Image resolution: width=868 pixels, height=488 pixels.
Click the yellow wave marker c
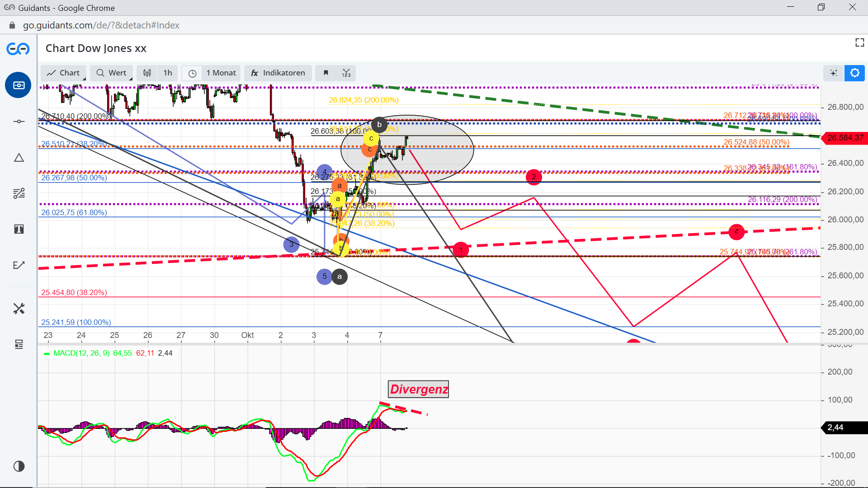[x=371, y=138]
